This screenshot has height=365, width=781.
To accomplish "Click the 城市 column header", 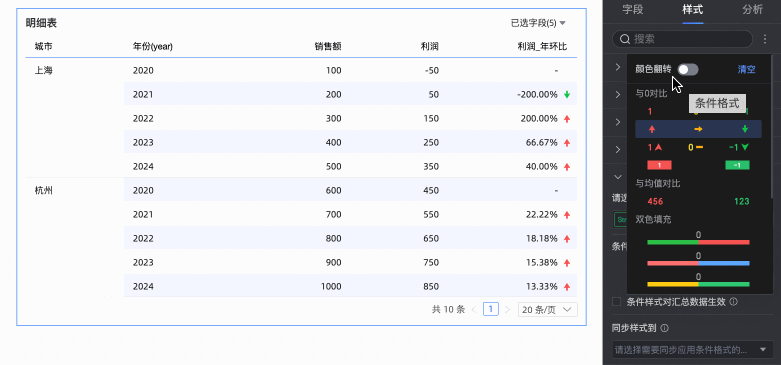I will [44, 46].
